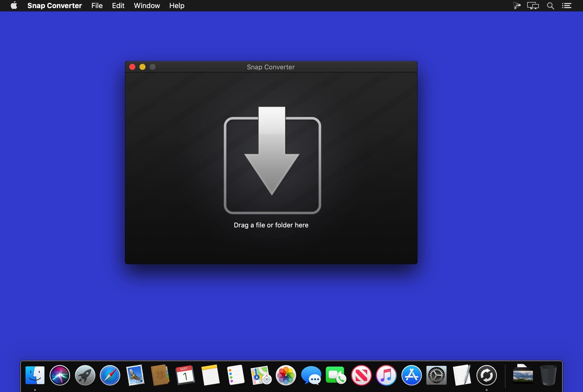
Task: Open the File menu
Action: [x=97, y=6]
